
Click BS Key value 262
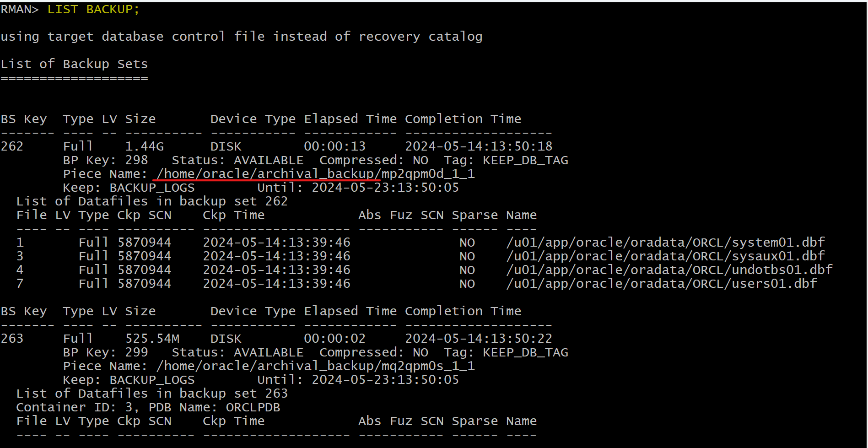point(12,146)
